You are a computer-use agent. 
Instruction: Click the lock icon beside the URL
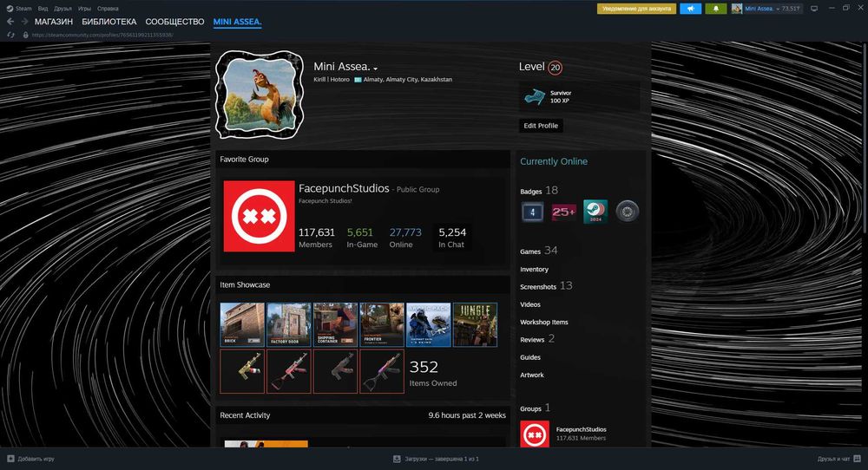click(x=25, y=35)
